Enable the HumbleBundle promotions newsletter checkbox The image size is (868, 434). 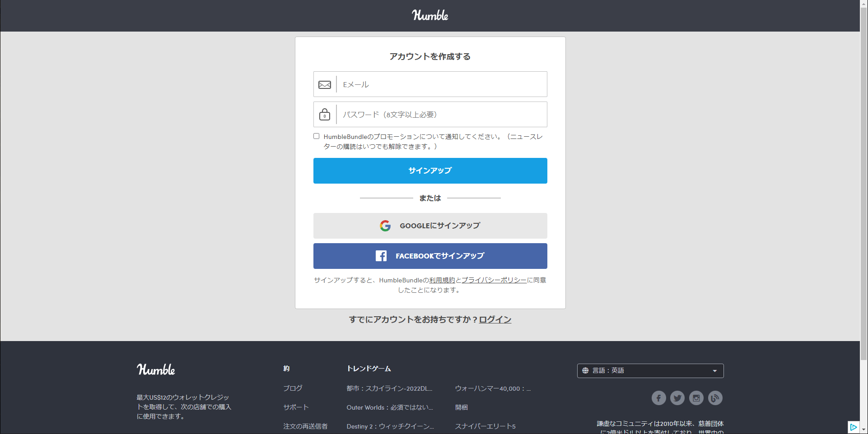(317, 136)
